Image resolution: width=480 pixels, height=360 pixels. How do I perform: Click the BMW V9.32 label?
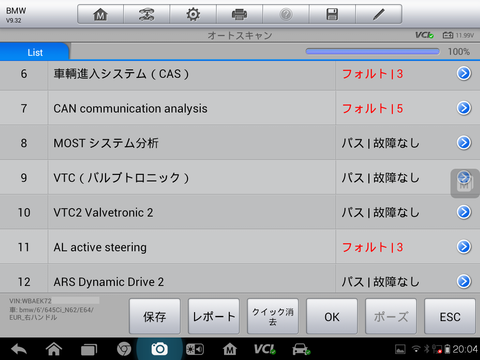[16, 15]
